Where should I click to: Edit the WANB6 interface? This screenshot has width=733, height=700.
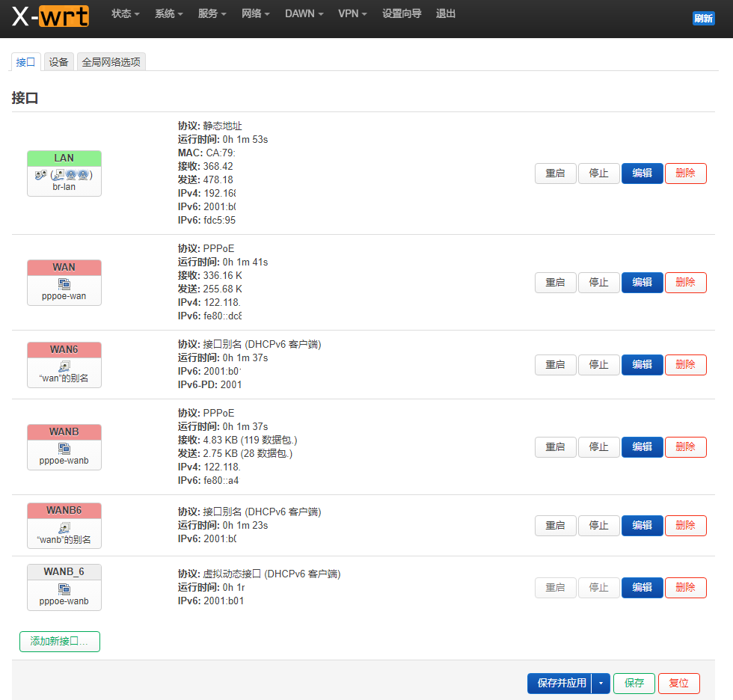tap(642, 525)
